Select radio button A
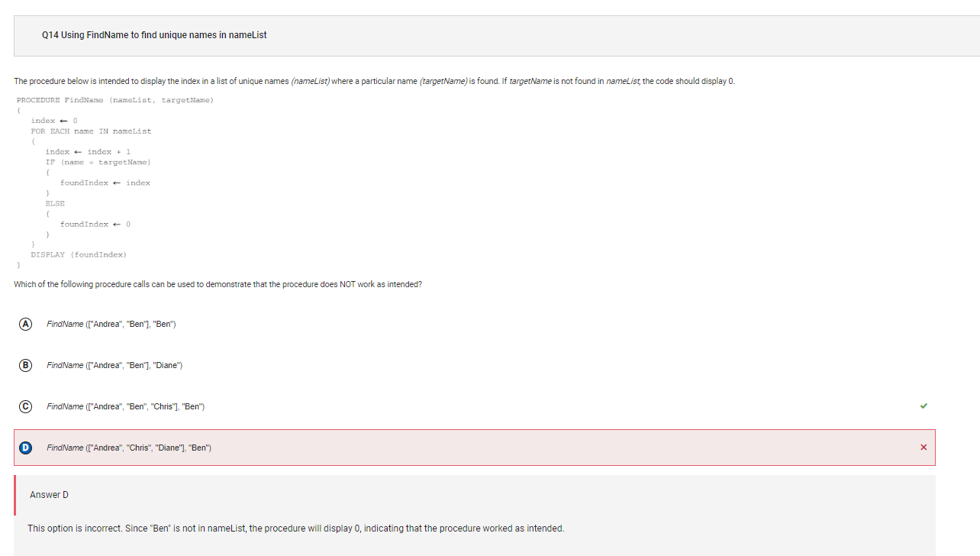The height and width of the screenshot is (556, 980). coord(25,324)
